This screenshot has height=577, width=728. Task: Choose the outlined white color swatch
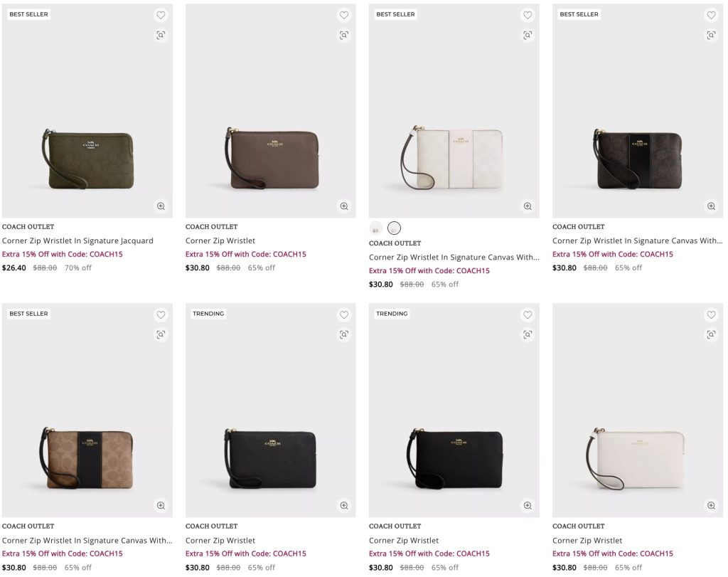point(395,228)
